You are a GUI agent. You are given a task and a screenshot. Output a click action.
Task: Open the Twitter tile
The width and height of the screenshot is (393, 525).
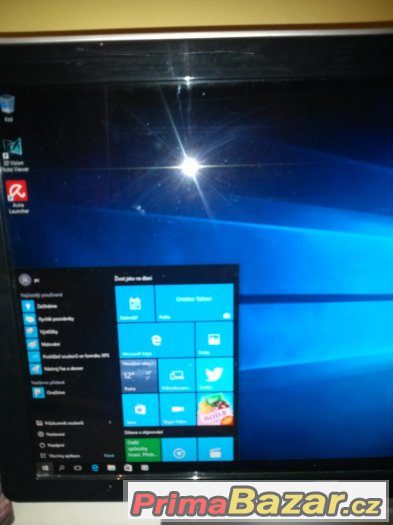[215, 374]
